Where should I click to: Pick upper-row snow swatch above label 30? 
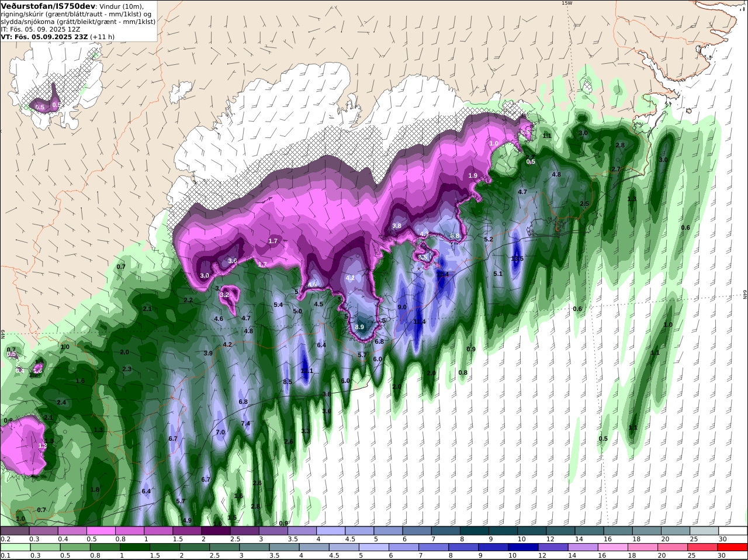click(x=733, y=531)
